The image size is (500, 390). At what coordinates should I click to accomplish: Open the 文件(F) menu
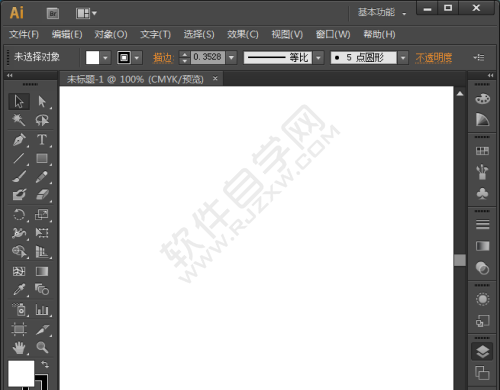pyautogui.click(x=24, y=34)
